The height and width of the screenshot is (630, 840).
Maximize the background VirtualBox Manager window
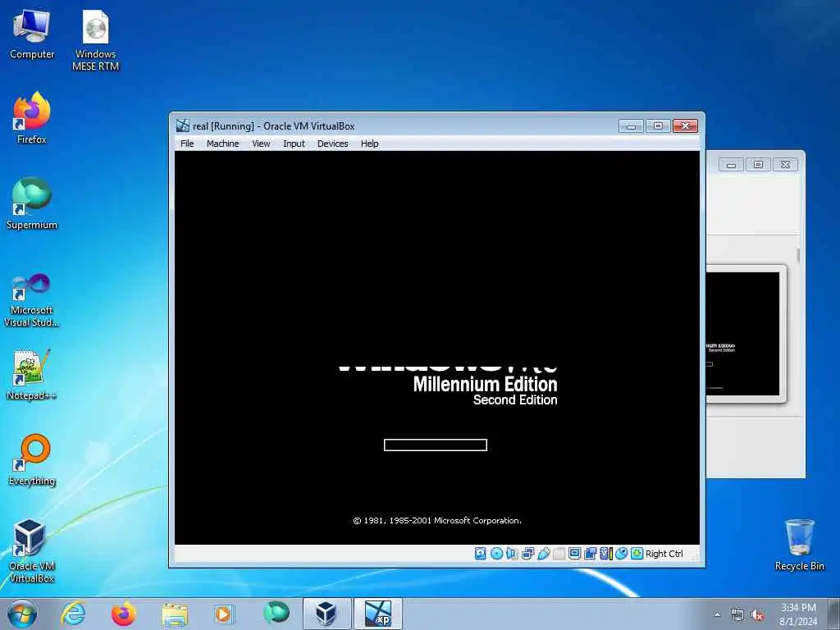coord(758,165)
